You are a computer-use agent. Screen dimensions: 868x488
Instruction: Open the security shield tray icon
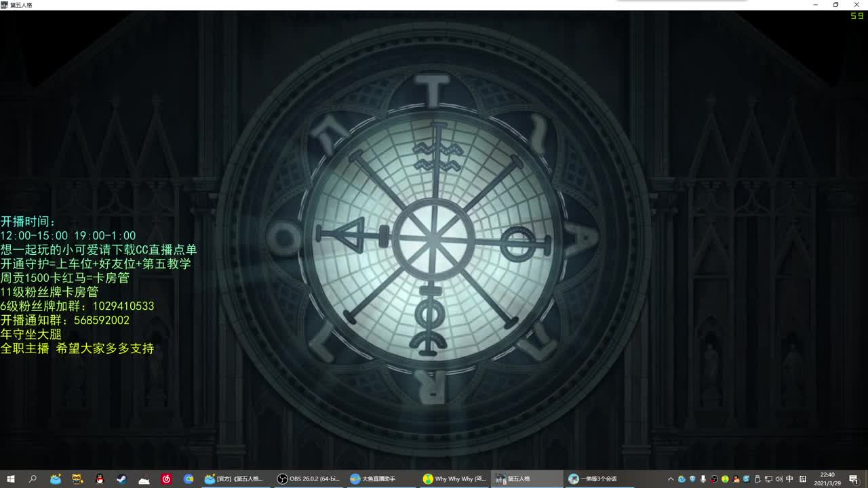pyautogui.click(x=692, y=479)
